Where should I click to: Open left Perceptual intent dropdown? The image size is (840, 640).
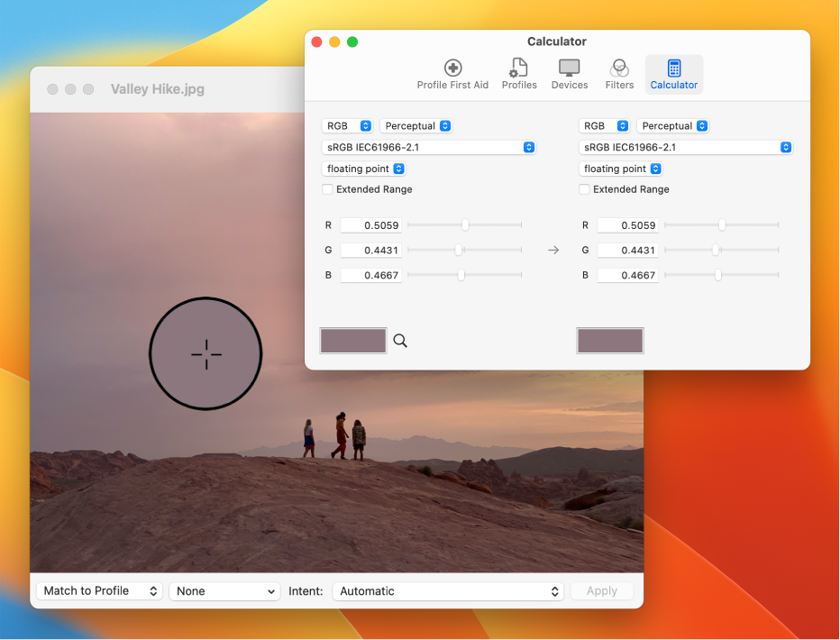[x=415, y=126]
